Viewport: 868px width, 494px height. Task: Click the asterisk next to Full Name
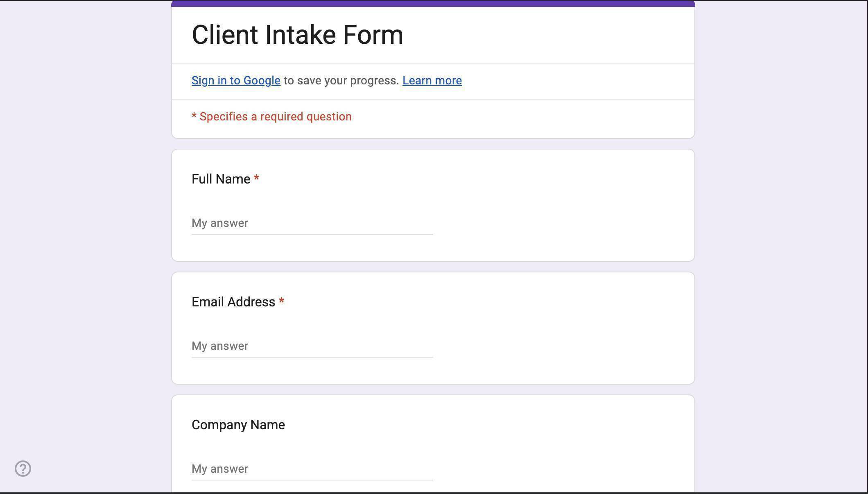[257, 178]
